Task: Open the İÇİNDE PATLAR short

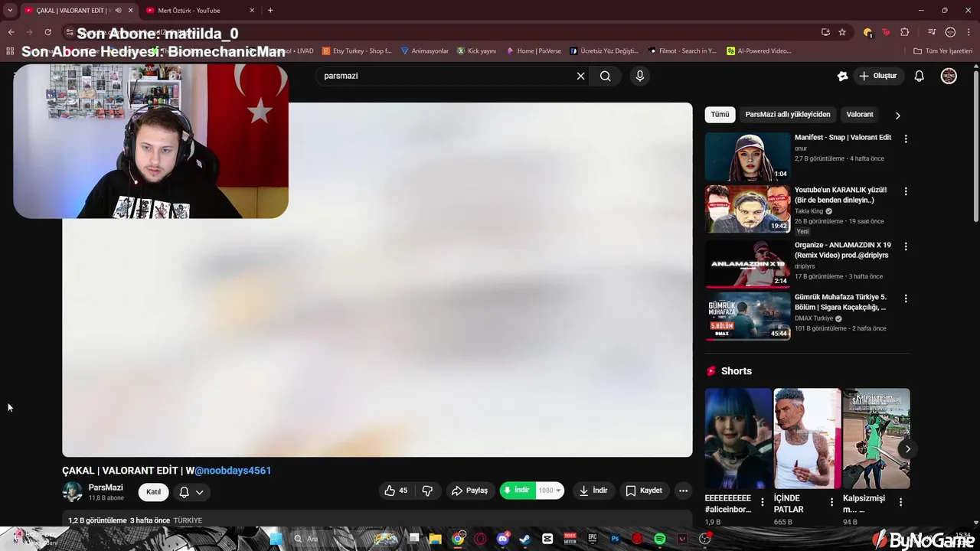Action: coord(807,439)
